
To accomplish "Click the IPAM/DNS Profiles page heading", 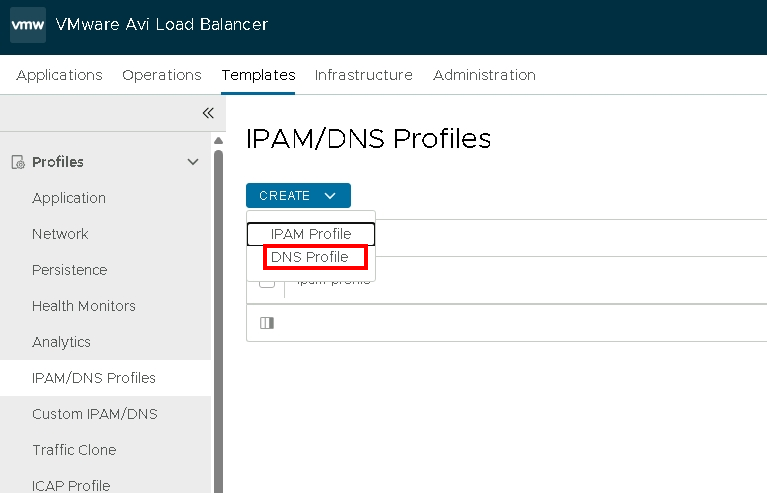I will tap(368, 138).
